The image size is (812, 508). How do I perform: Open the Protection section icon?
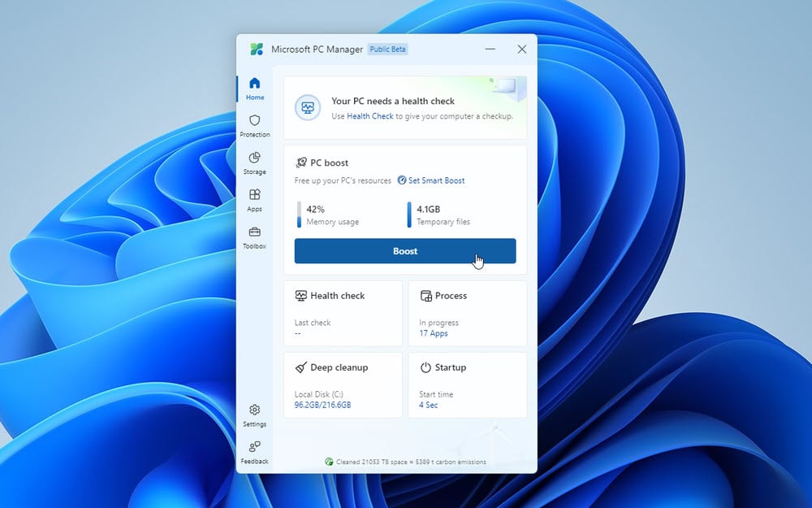254,122
